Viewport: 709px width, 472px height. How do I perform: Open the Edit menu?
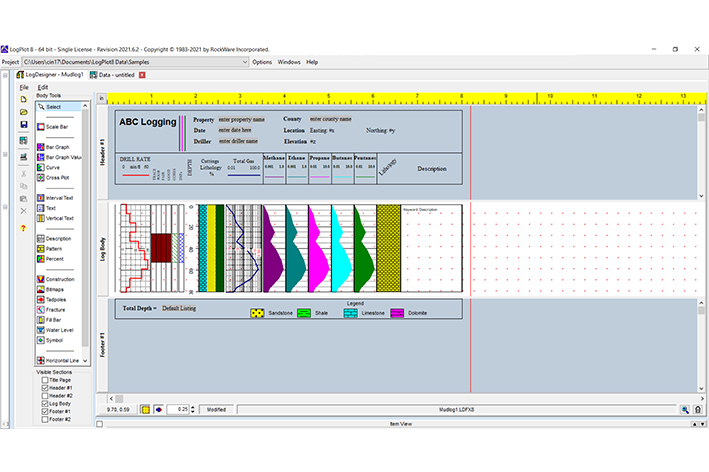[43, 87]
